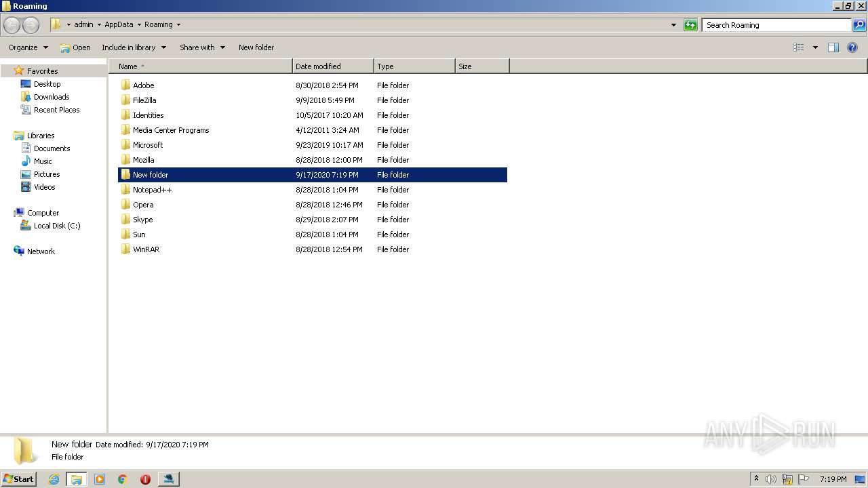Select the Opera folder icon

point(125,205)
